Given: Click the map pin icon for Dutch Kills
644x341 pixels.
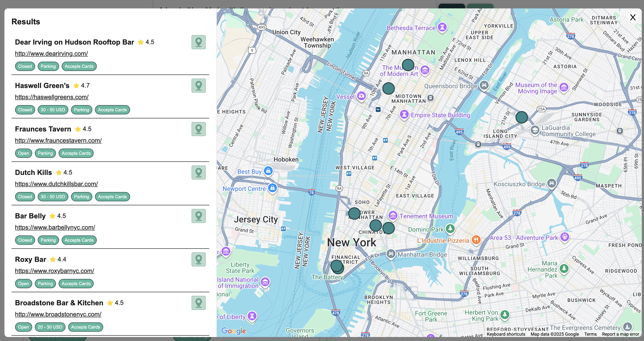Looking at the screenshot, I should coord(198,172).
